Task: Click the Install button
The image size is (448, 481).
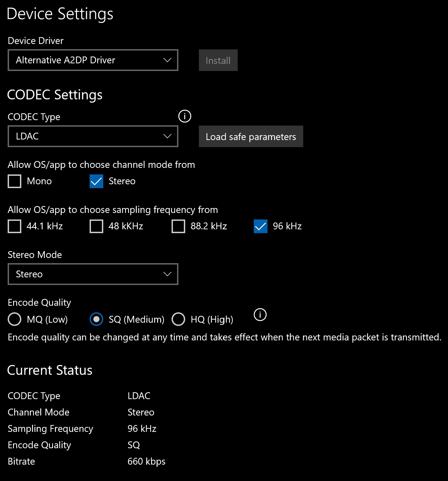Action: pyautogui.click(x=218, y=60)
